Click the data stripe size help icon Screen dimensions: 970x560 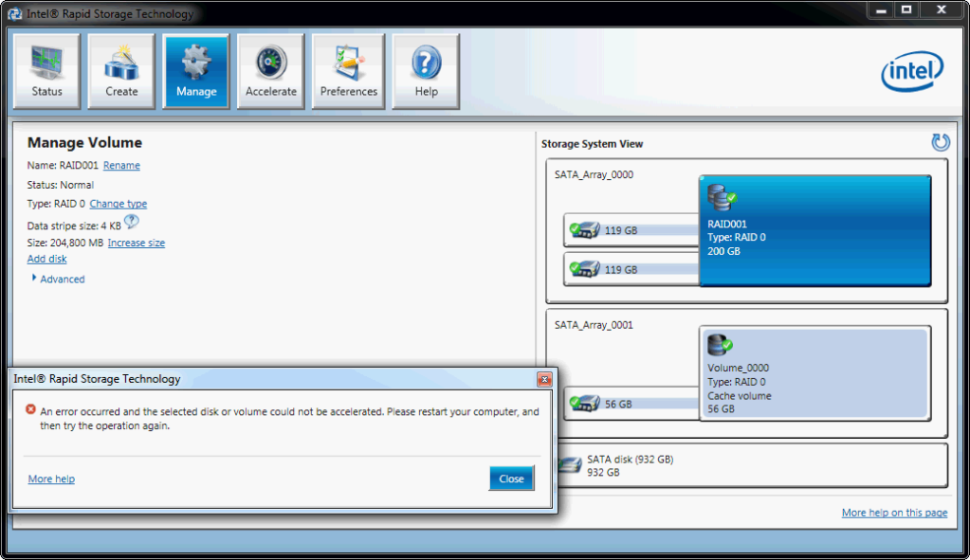pyautogui.click(x=132, y=222)
